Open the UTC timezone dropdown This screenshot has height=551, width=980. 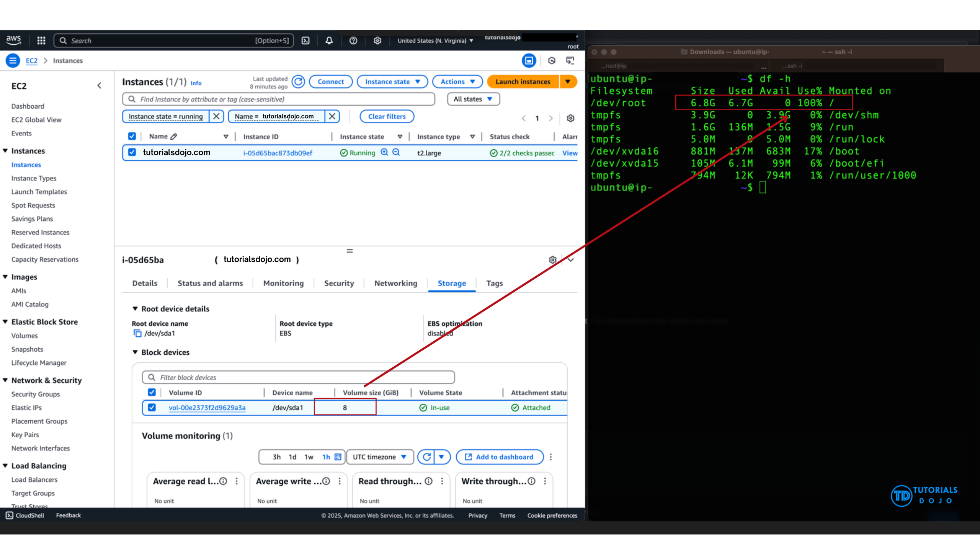point(380,457)
